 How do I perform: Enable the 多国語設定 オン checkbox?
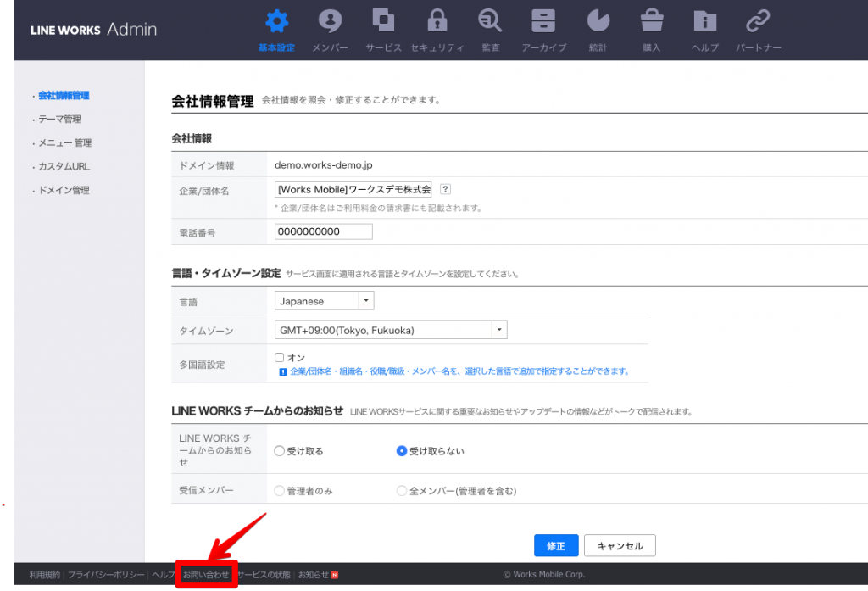pyautogui.click(x=280, y=358)
